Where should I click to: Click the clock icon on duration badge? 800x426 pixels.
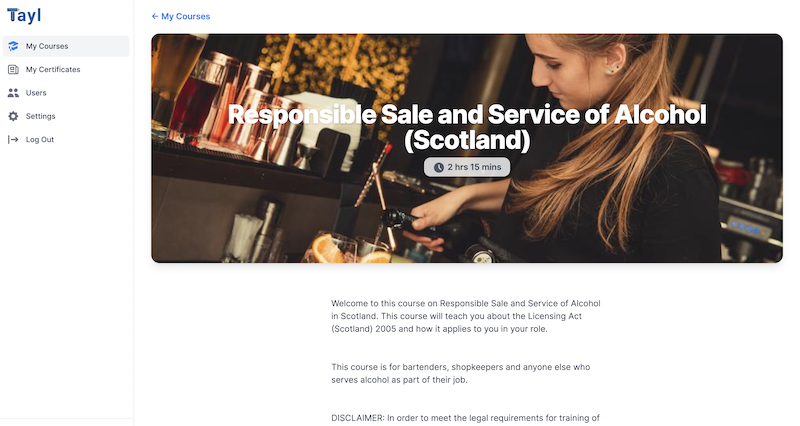(x=438, y=167)
